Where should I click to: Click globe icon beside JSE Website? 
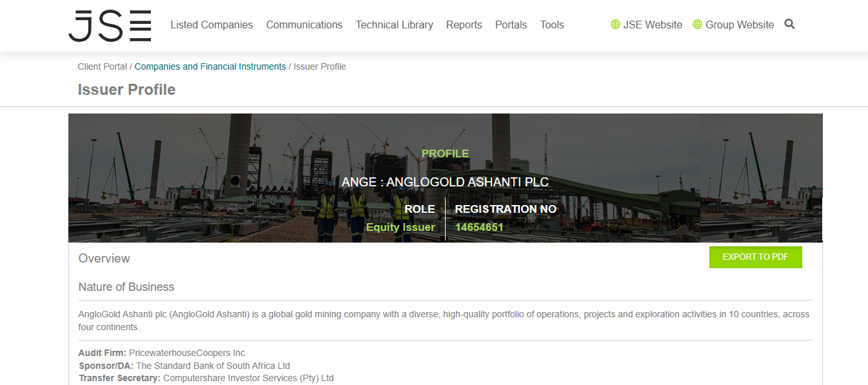(x=615, y=25)
